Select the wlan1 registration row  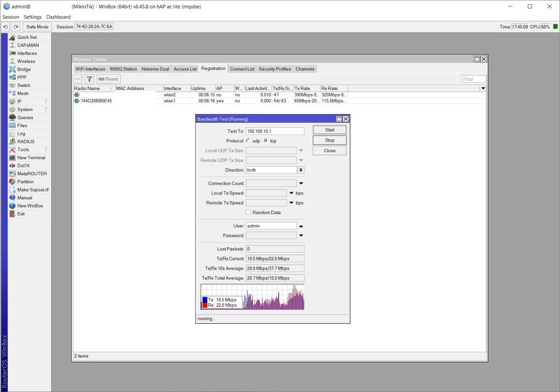[280, 101]
